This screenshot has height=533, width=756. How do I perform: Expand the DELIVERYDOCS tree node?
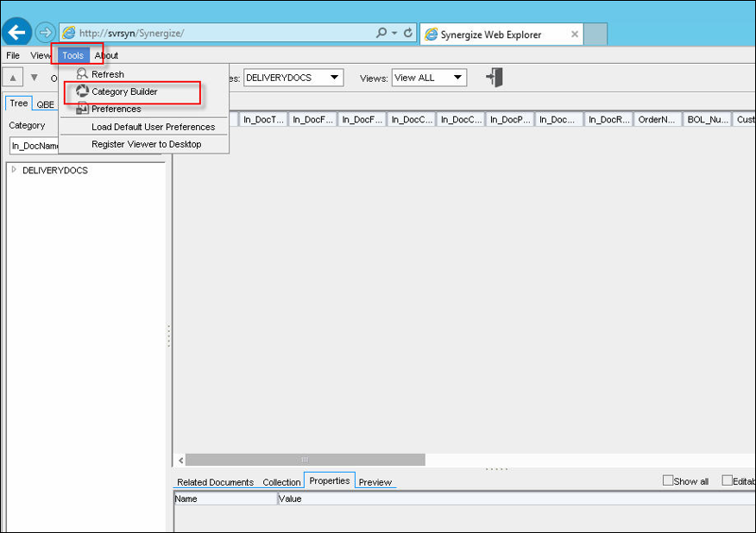click(x=14, y=170)
